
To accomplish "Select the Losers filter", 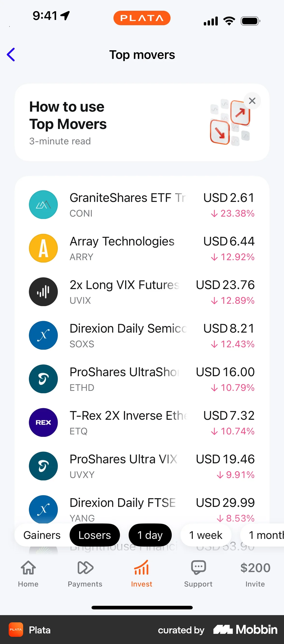I will [95, 535].
